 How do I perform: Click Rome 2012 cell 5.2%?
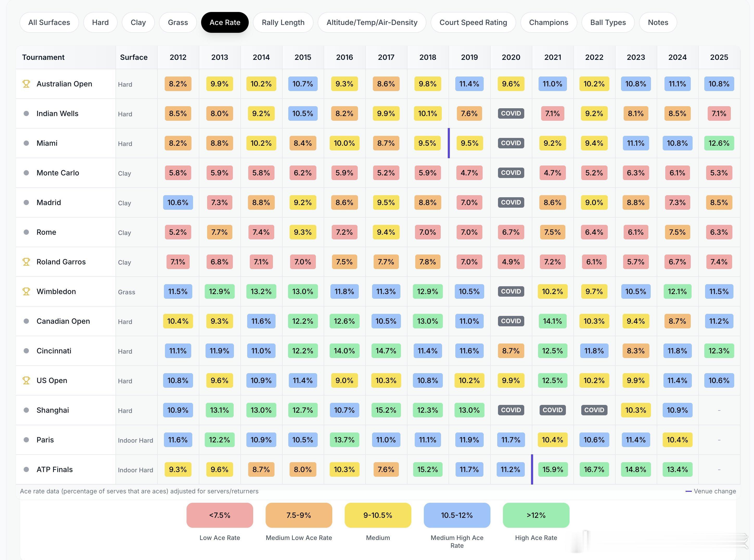coord(178,232)
